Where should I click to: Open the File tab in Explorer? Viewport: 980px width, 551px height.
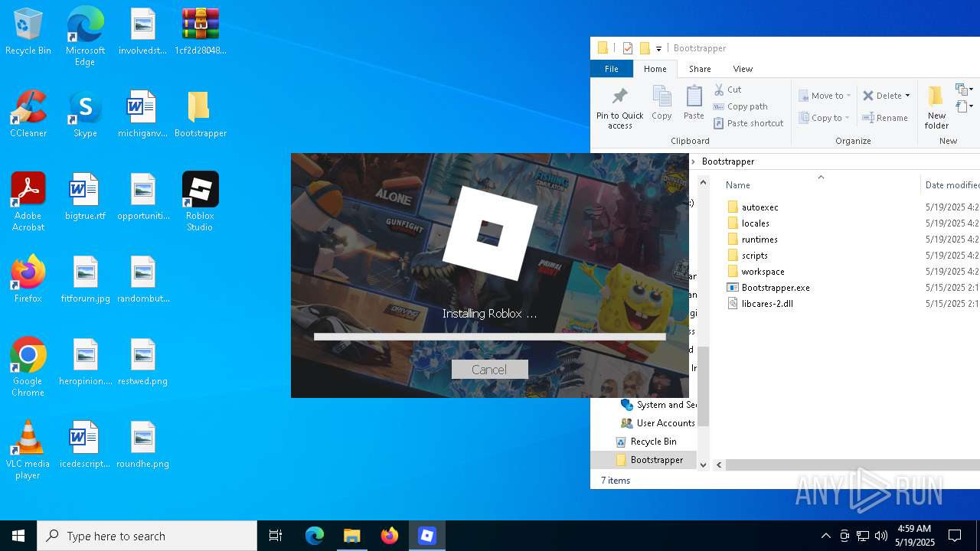tap(612, 69)
